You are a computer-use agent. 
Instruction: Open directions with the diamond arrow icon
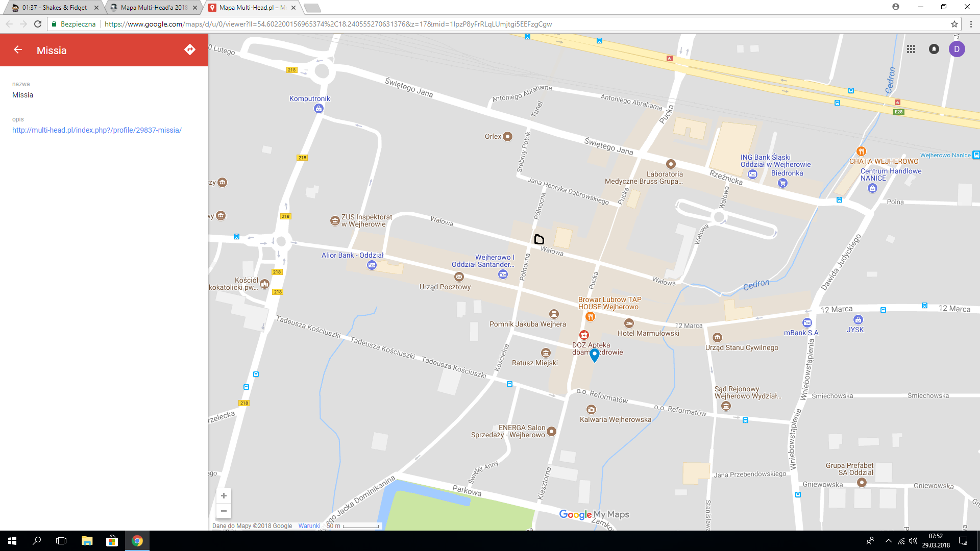[x=190, y=49]
